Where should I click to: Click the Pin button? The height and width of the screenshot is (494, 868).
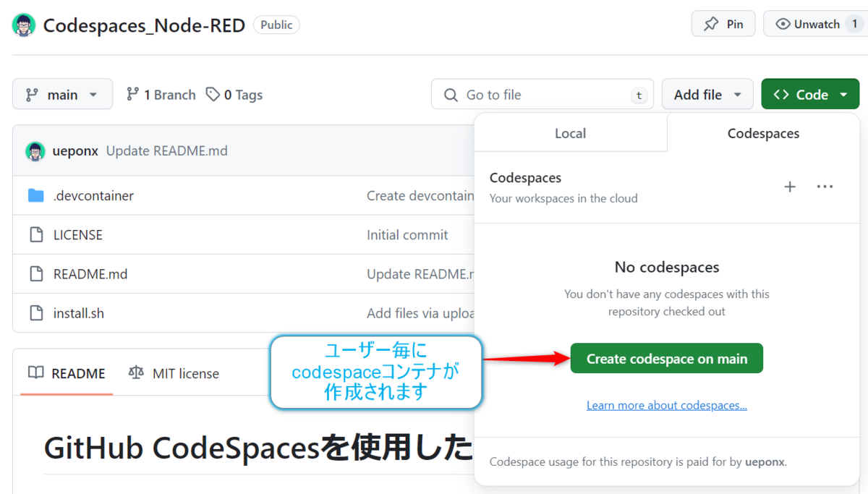coord(723,24)
